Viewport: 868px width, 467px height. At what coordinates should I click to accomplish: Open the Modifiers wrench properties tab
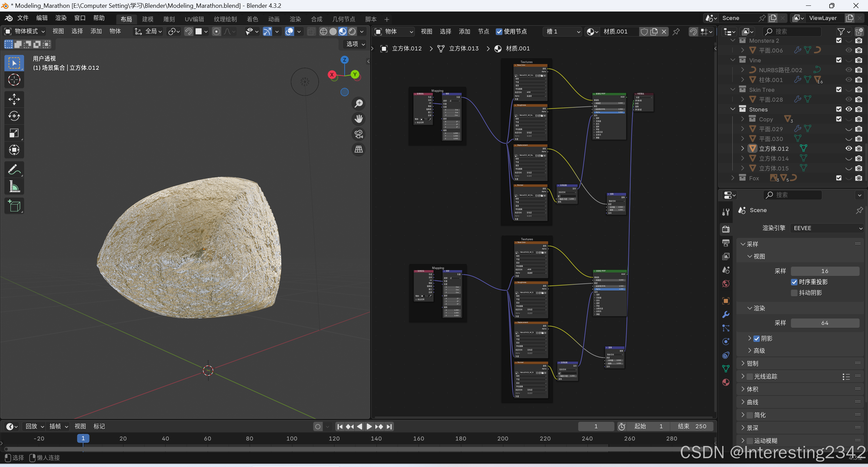pos(726,314)
